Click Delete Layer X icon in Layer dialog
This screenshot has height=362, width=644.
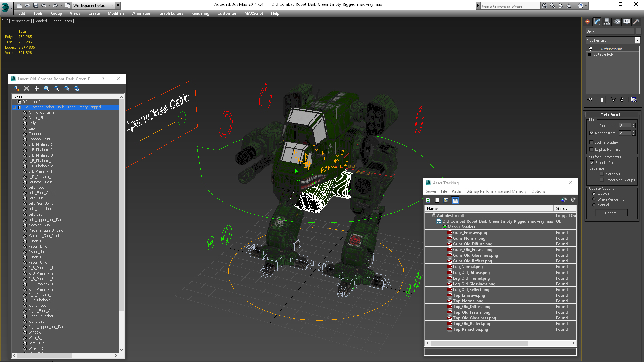[26, 88]
